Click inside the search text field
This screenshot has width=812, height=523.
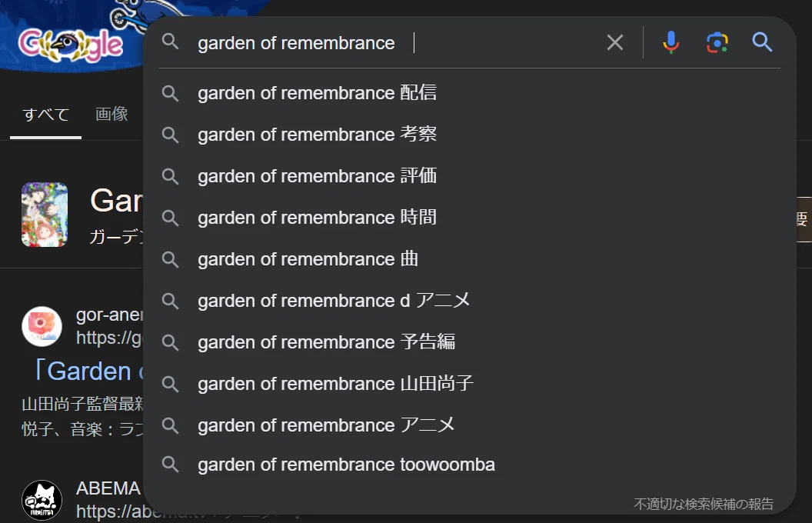394,42
